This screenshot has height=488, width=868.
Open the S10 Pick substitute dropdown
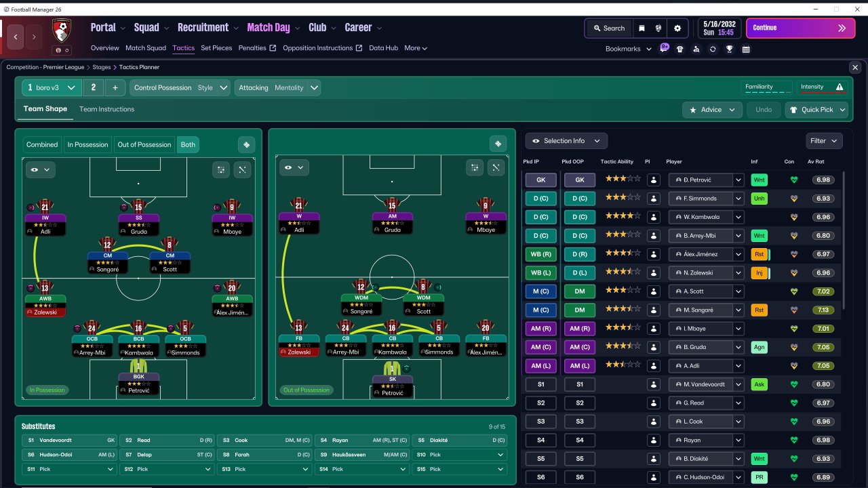(x=459, y=455)
